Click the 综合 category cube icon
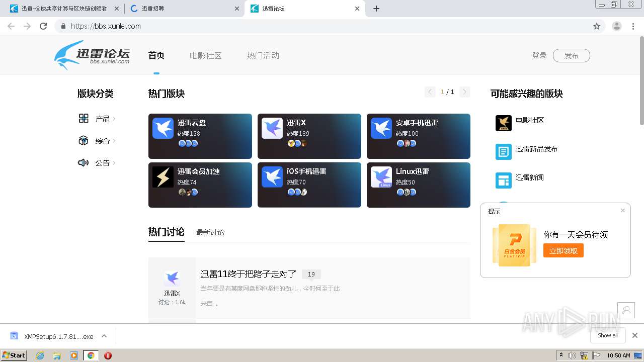644x362 pixels. pyautogui.click(x=84, y=141)
